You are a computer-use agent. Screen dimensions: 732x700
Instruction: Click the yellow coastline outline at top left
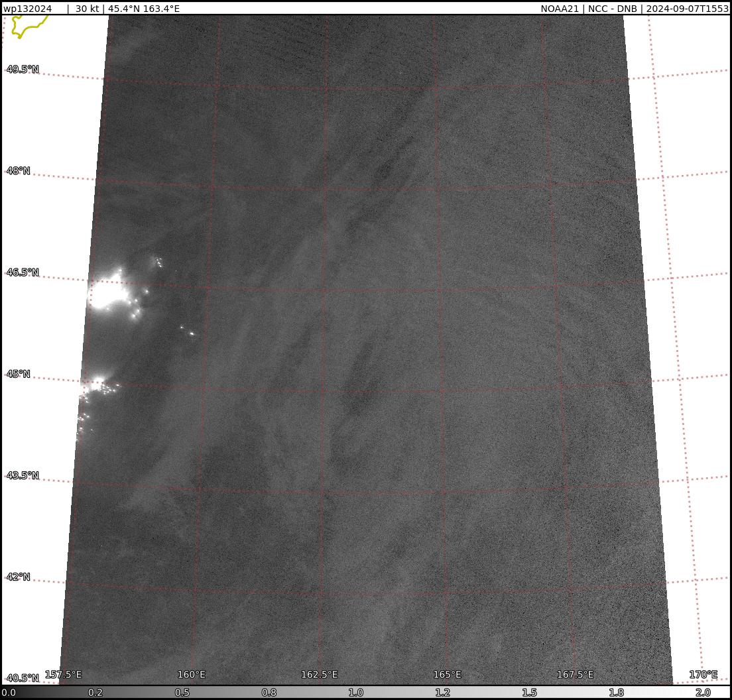click(x=28, y=26)
